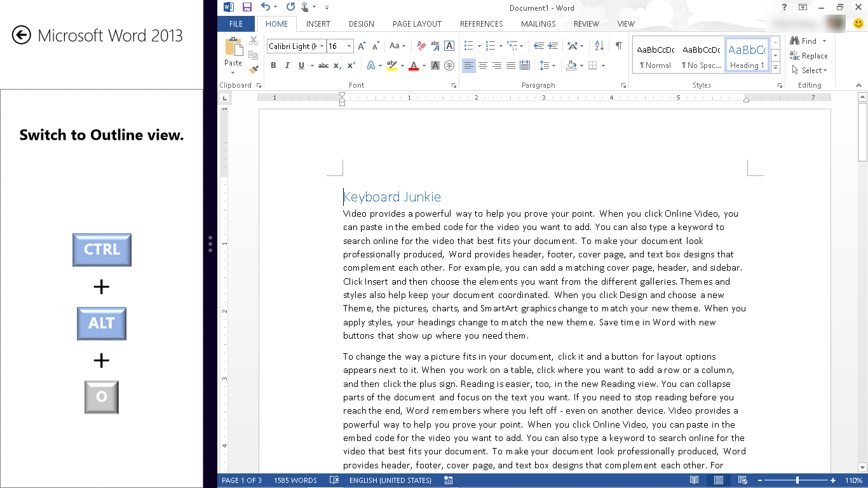868x488 pixels.
Task: Open the font name dropdown
Action: [322, 46]
